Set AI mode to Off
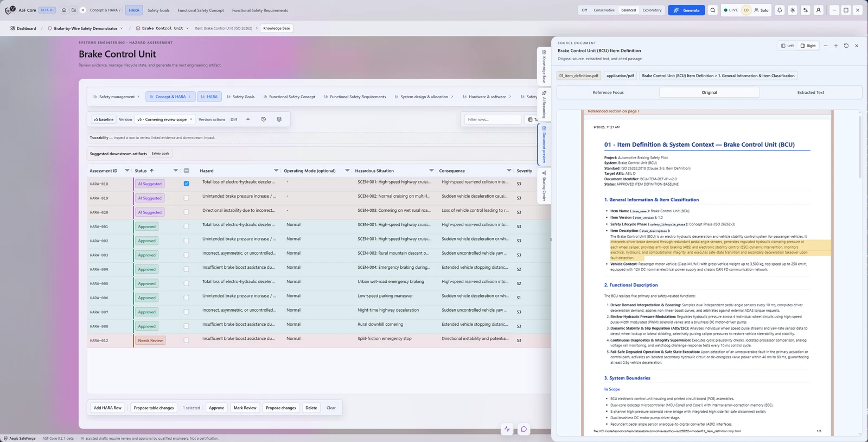 [x=584, y=10]
